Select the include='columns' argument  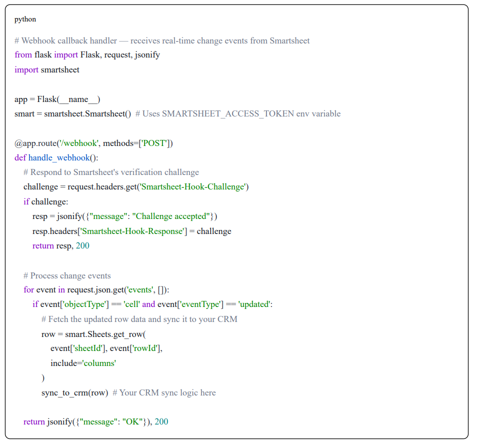(82, 363)
